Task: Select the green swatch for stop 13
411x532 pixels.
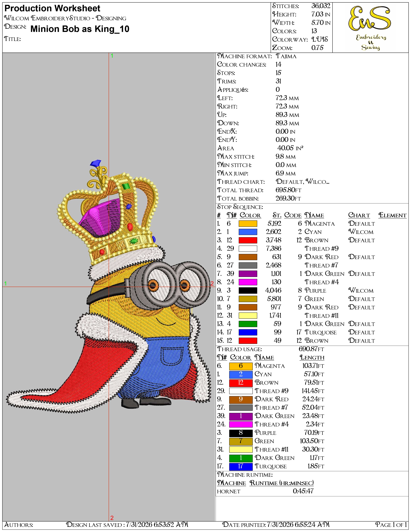Action: (248, 324)
